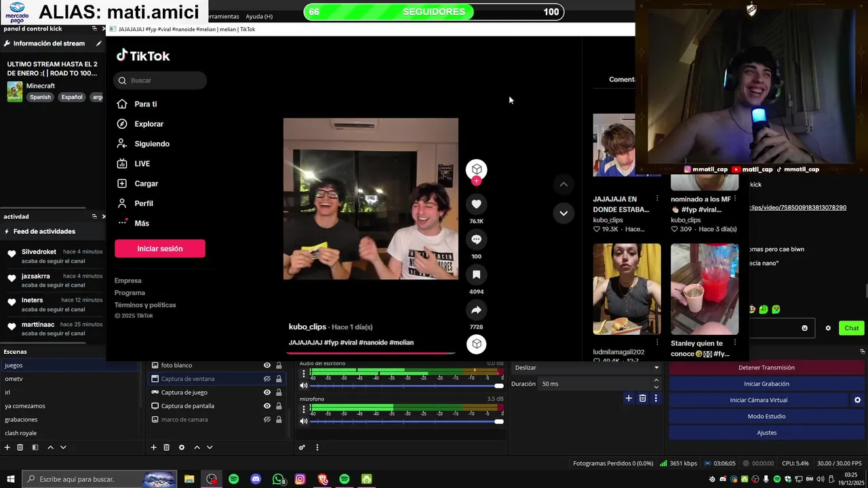Pop out the controls dock panel
This screenshot has height=488, width=868.
point(863,352)
